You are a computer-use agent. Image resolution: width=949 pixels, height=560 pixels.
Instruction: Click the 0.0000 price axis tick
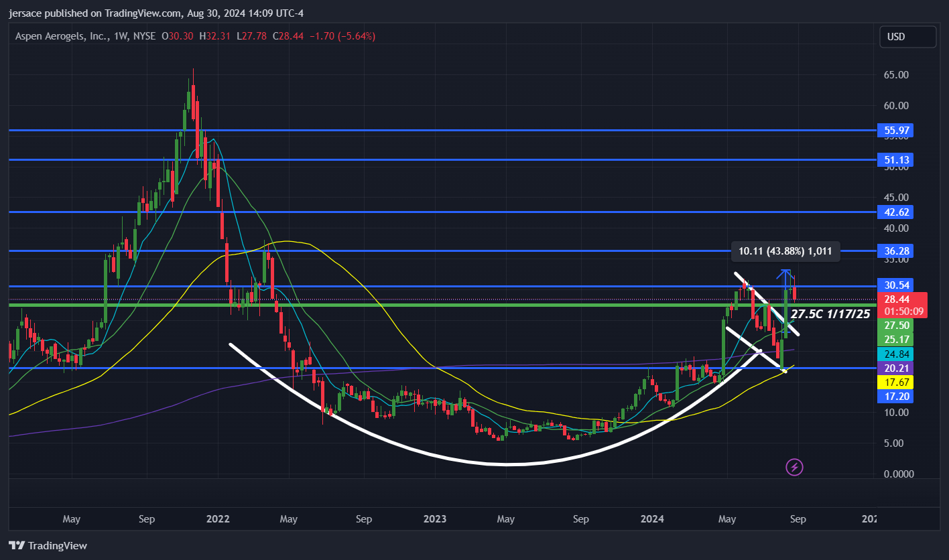[x=899, y=474]
